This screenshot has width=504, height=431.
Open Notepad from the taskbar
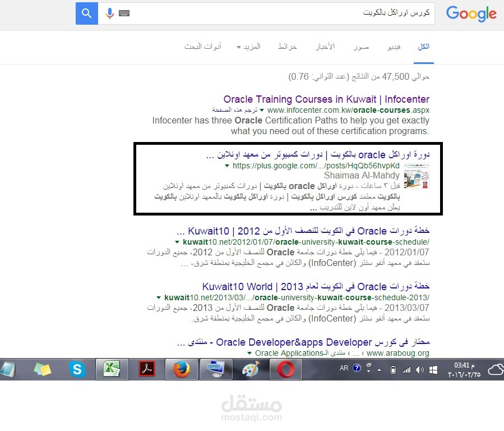pos(8,369)
